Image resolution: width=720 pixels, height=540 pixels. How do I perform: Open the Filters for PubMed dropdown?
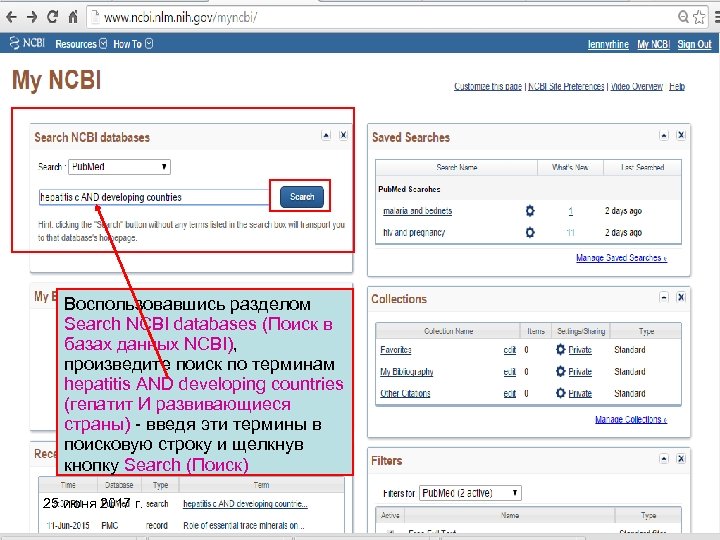point(470,493)
